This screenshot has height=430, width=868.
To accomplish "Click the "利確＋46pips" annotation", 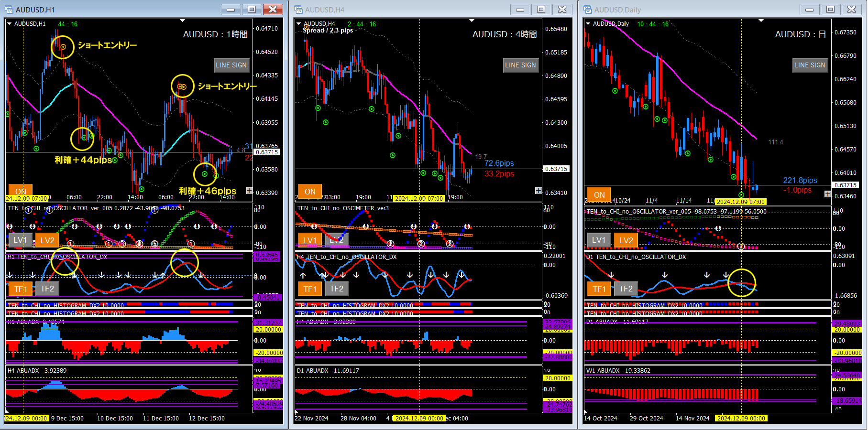I will [208, 191].
